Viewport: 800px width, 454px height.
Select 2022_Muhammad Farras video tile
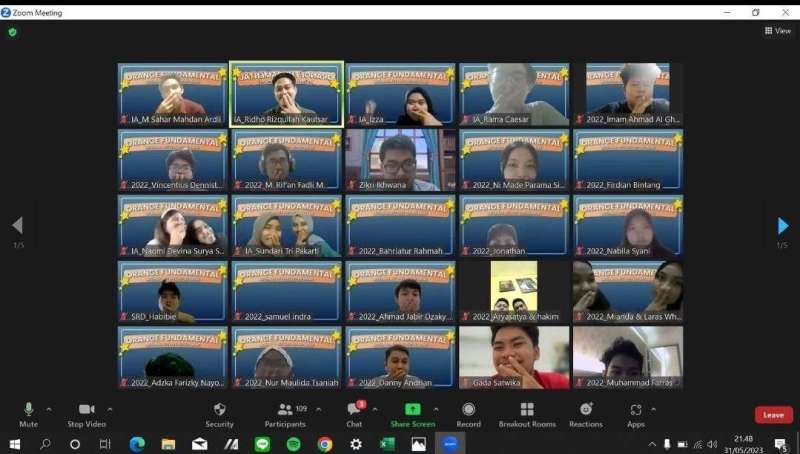tap(628, 358)
